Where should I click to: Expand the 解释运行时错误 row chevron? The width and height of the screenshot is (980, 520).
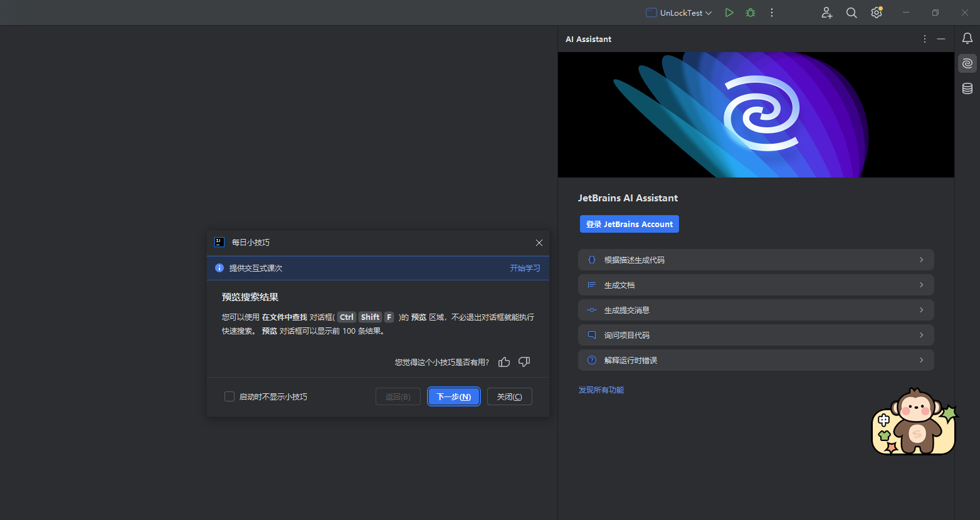point(921,360)
